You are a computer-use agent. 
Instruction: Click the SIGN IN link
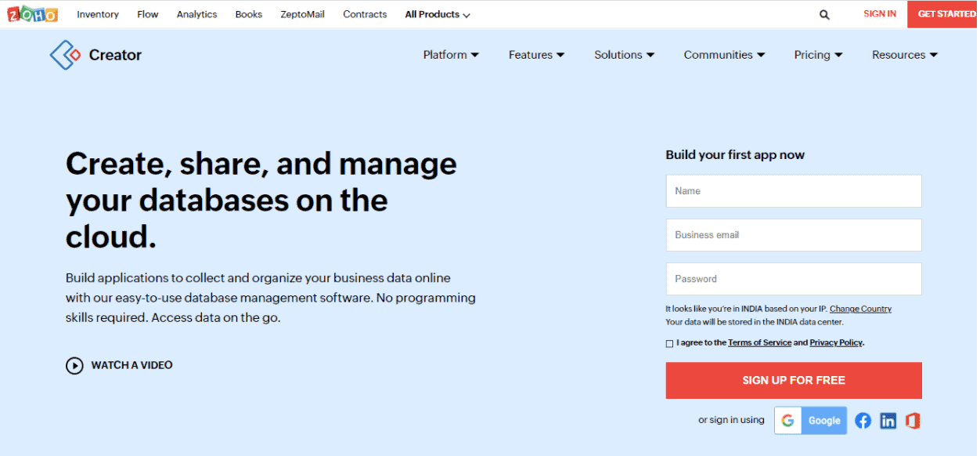point(880,14)
